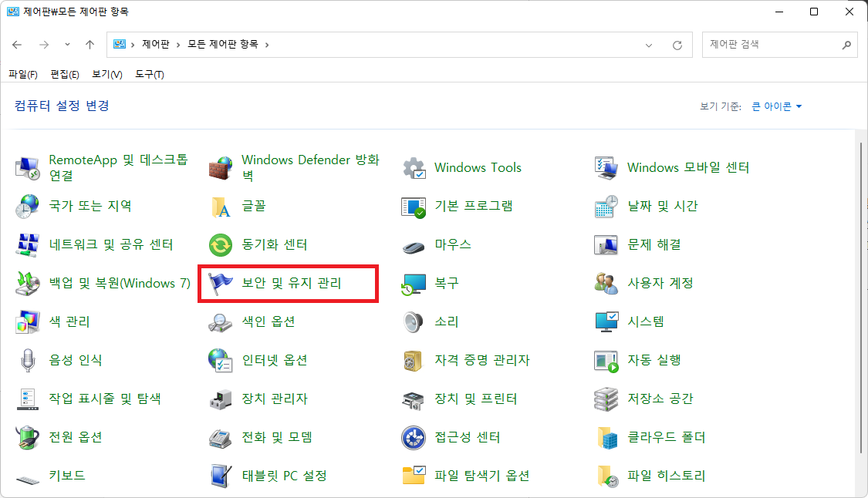Open the 장치 관리자 link text
Screen dimensions: 868x498
click(275, 399)
